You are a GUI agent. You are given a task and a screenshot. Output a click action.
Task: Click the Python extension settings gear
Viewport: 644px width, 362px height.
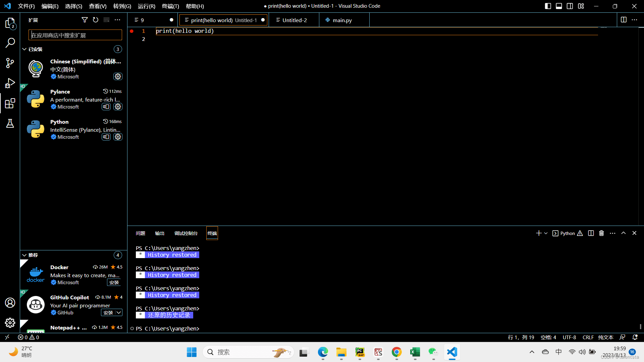[117, 136]
